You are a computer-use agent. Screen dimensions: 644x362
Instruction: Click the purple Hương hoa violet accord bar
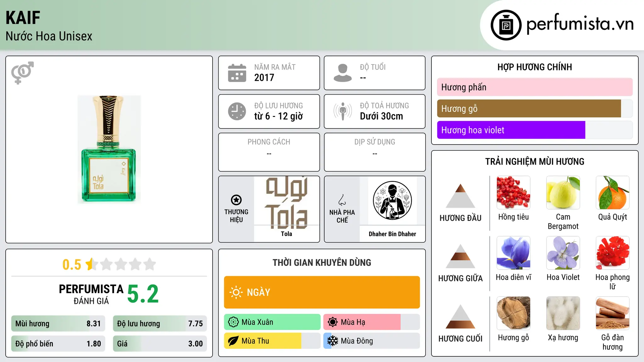pos(511,130)
